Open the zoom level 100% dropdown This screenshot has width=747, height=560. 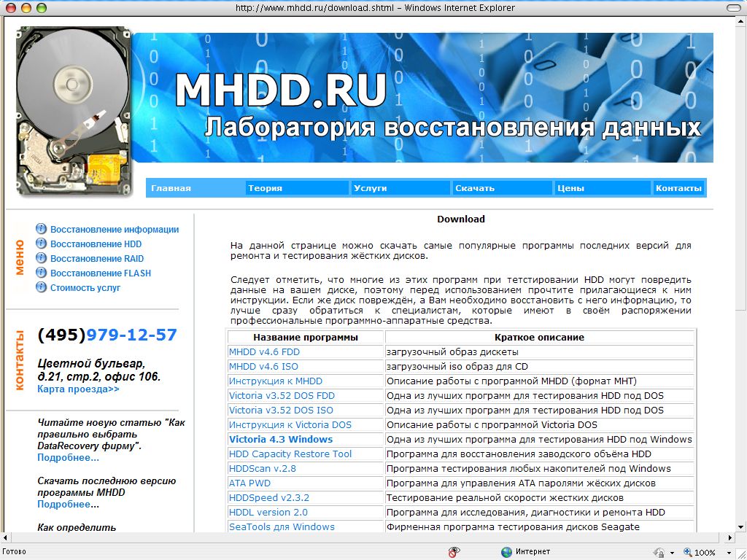(729, 553)
